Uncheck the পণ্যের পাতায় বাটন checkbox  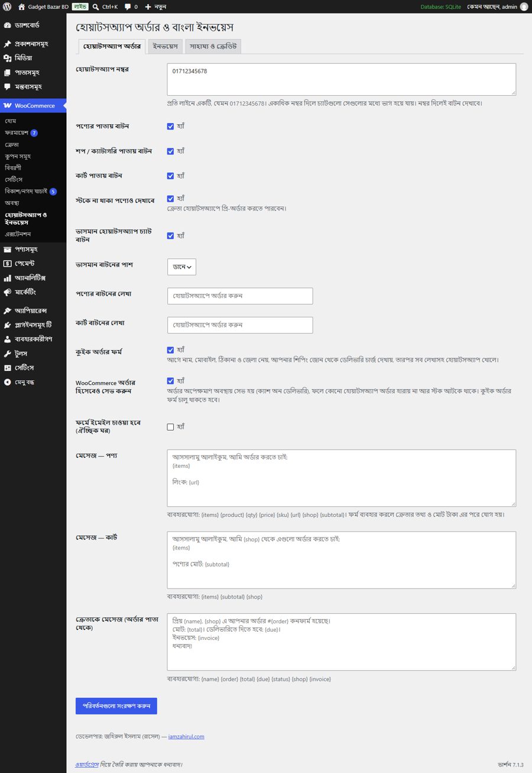(x=170, y=126)
